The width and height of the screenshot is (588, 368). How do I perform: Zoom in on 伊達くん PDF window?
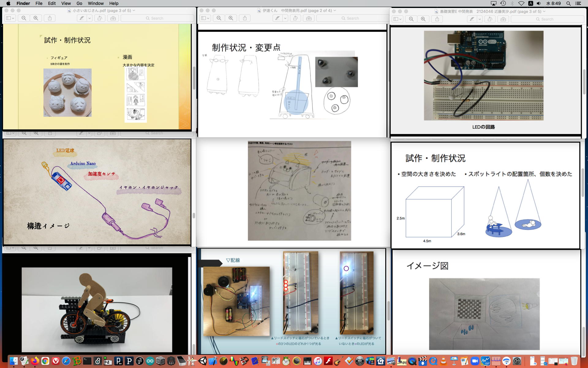(231, 18)
